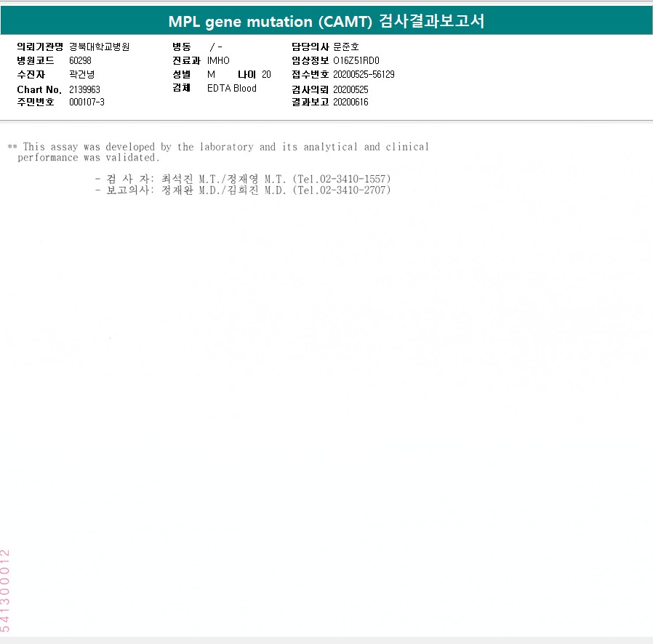Click the age value '20'
The height and width of the screenshot is (644, 653).
(267, 75)
